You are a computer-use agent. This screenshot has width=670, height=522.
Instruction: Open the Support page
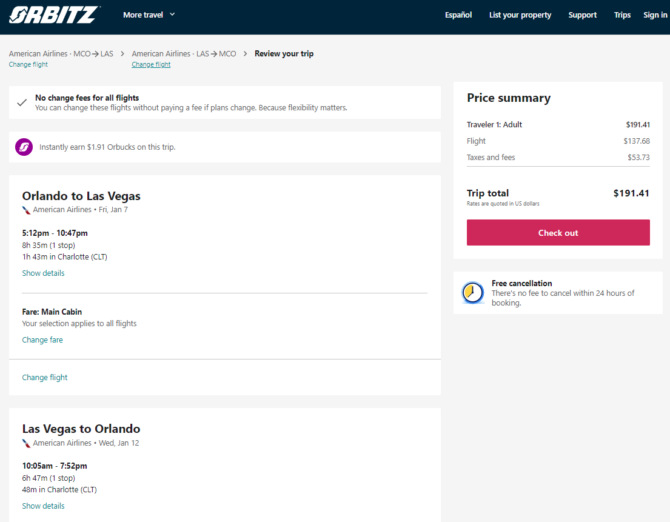582,15
